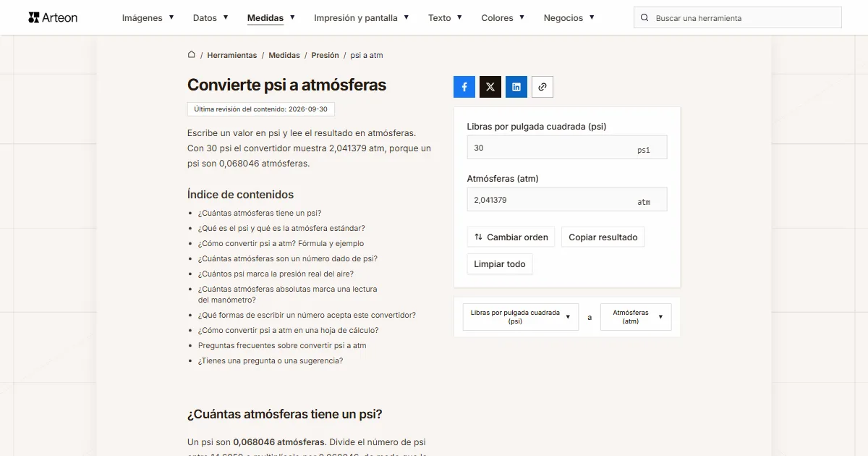
Task: Click the heading Convierte psi a atmósferas
Action: (x=287, y=85)
